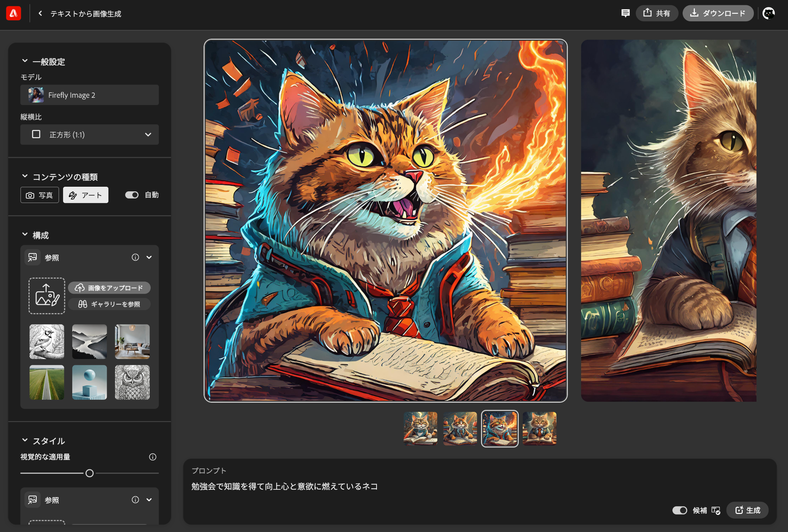Image resolution: width=788 pixels, height=532 pixels.
Task: Toggle the 自動 content type switch
Action: pyautogui.click(x=132, y=195)
